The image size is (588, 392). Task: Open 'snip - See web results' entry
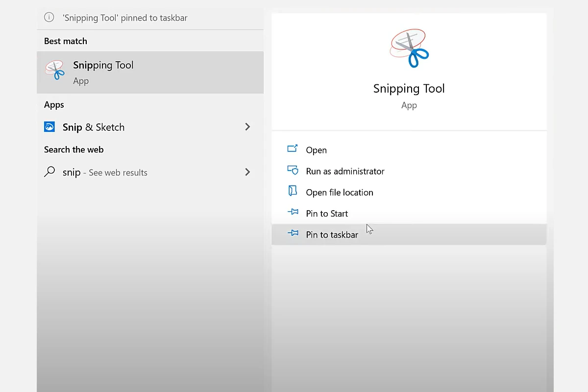tap(150, 172)
